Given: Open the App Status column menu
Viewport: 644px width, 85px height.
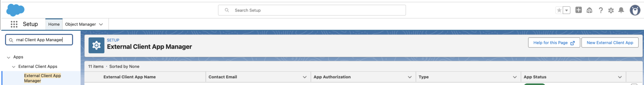Looking at the screenshot, I should click(620, 77).
